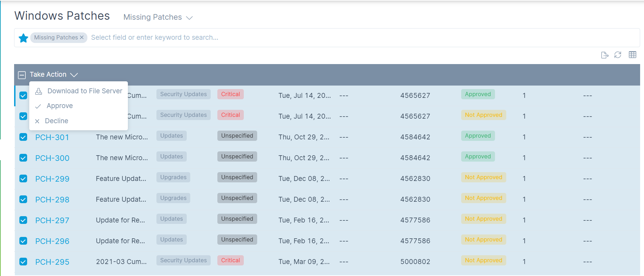Uncheck the PCH-299 checkbox
Screen dimensions: 644x276
tap(23, 178)
